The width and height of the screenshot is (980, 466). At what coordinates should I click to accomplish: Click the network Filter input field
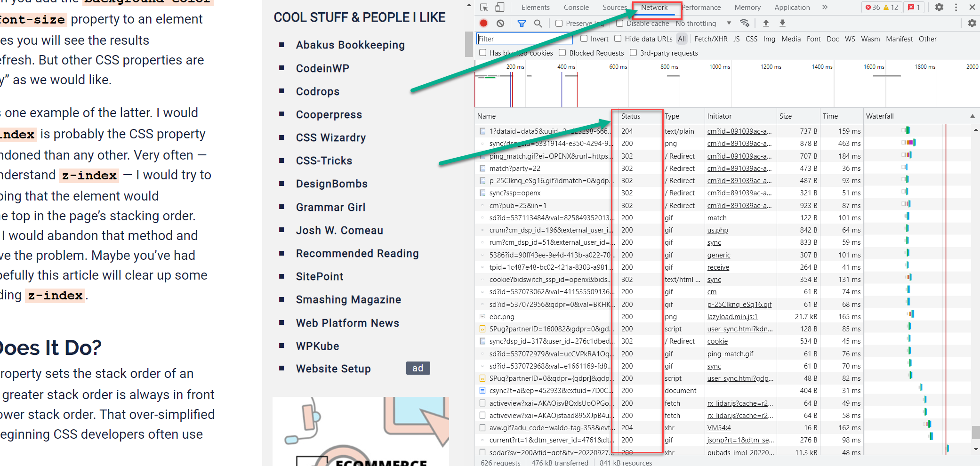tap(524, 39)
